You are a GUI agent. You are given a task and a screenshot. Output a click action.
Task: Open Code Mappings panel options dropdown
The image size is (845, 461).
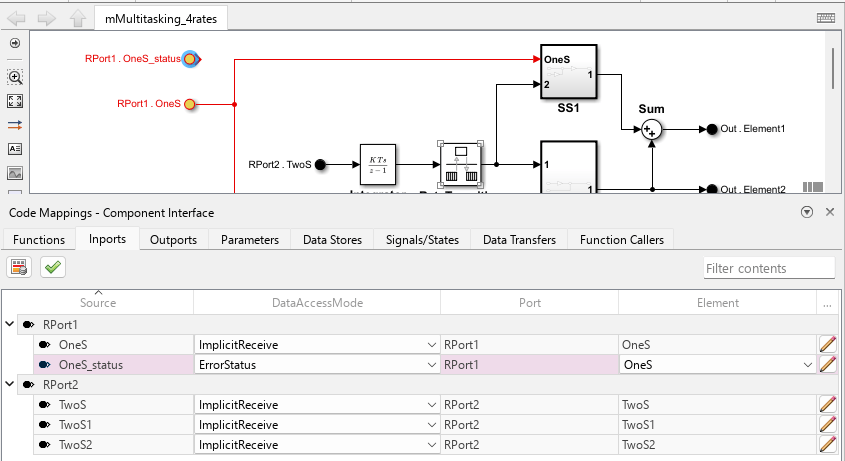pos(807,212)
